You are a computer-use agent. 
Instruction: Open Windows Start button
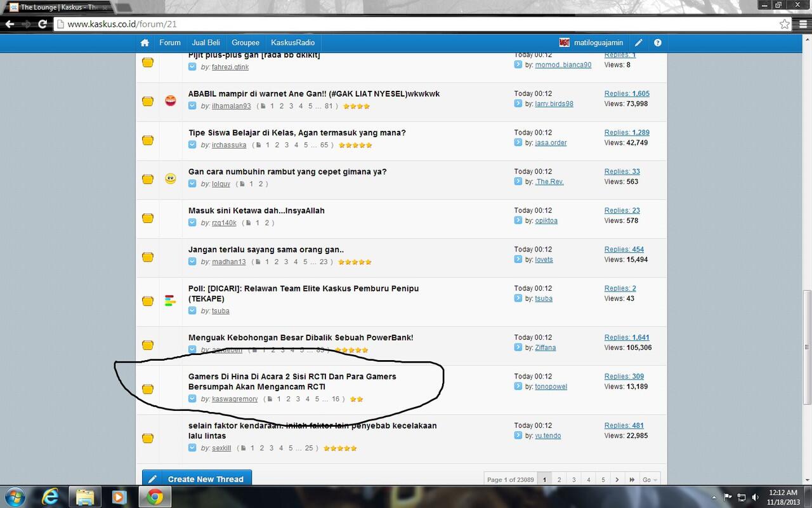click(x=15, y=496)
